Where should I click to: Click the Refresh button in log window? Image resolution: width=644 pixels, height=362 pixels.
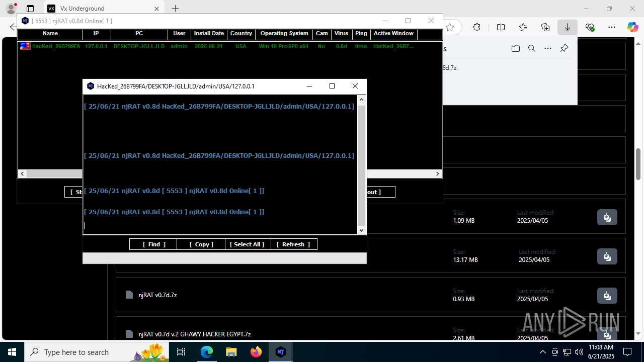[x=293, y=244]
